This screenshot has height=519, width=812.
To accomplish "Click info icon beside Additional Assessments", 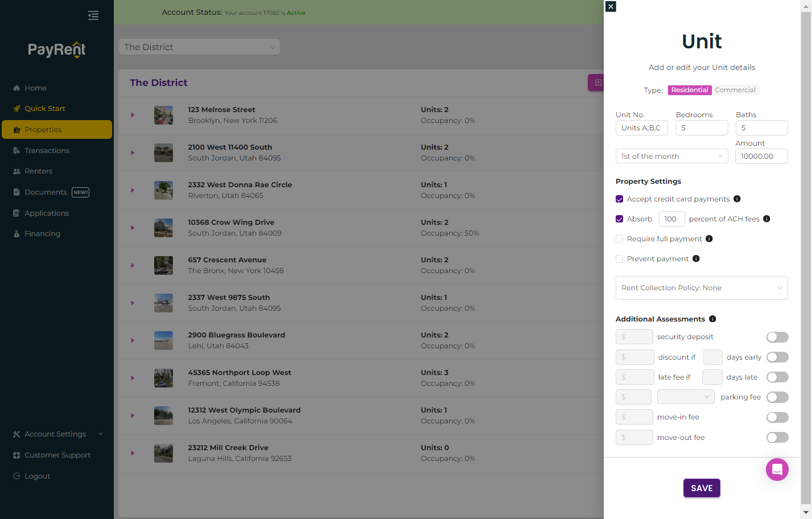I will [712, 319].
